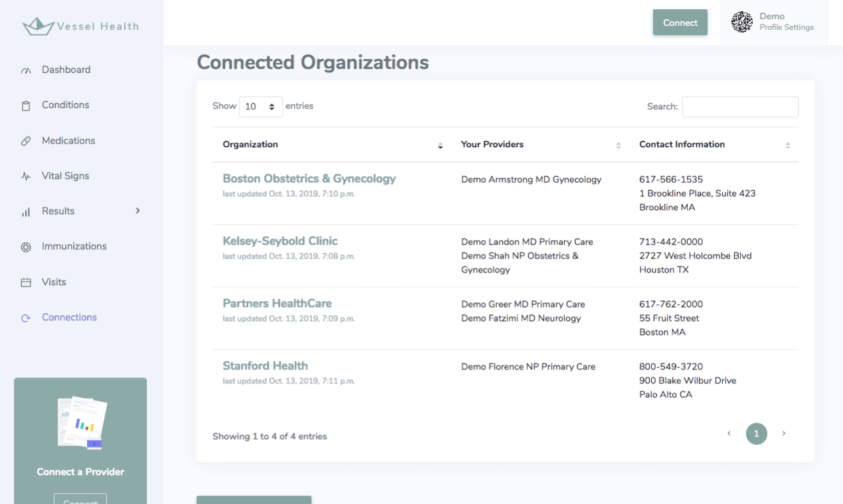Image resolution: width=843 pixels, height=504 pixels.
Task: Open the Boston Obstetrics & Gynecology link
Action: [309, 178]
